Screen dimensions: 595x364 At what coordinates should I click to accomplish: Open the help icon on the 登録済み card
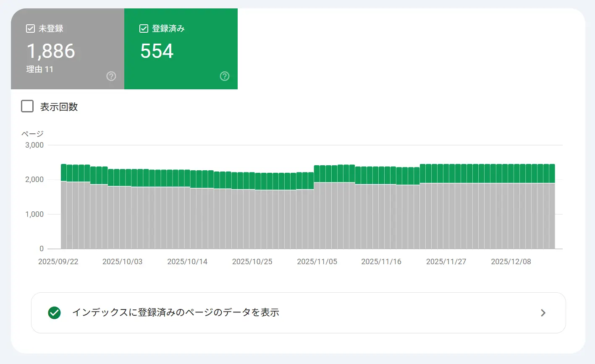224,76
